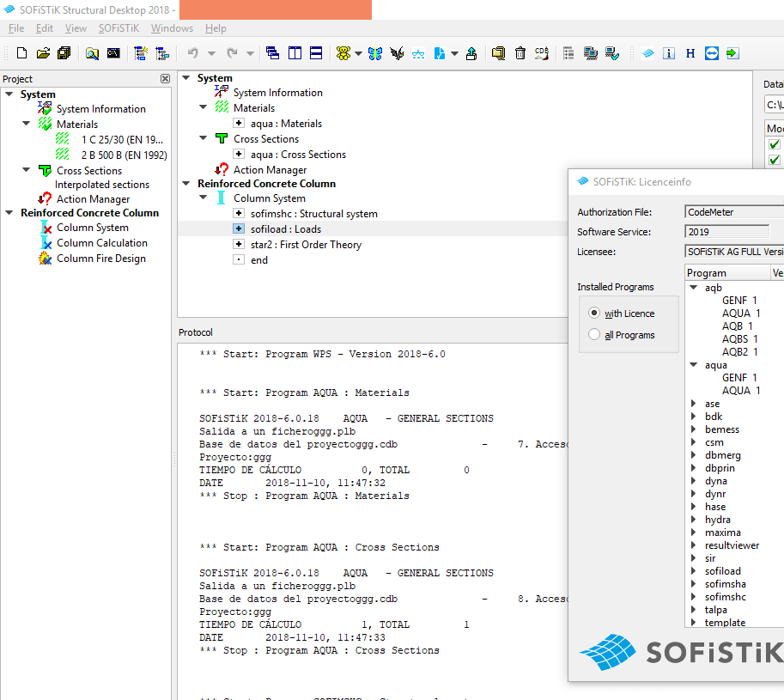This screenshot has height=700, width=784.
Task: Click the Program column header
Action: coord(727,272)
